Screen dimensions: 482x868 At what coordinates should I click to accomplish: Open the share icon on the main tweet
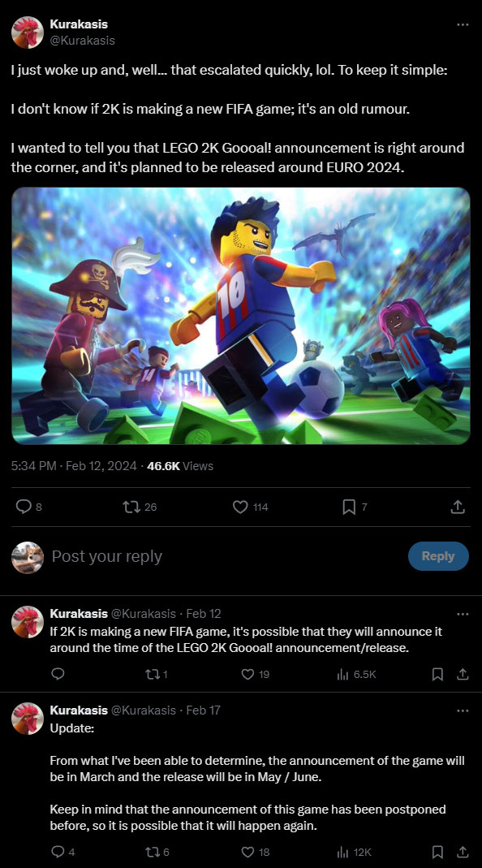click(457, 506)
